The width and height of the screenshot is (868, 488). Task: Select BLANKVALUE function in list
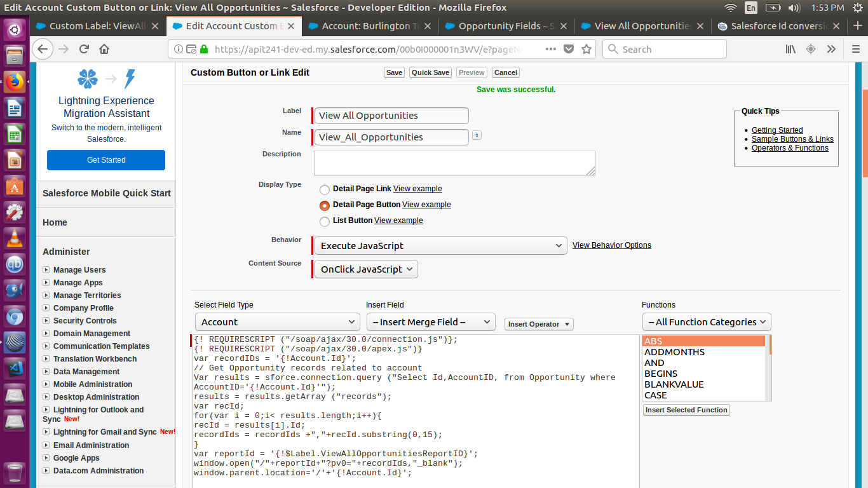click(x=704, y=384)
